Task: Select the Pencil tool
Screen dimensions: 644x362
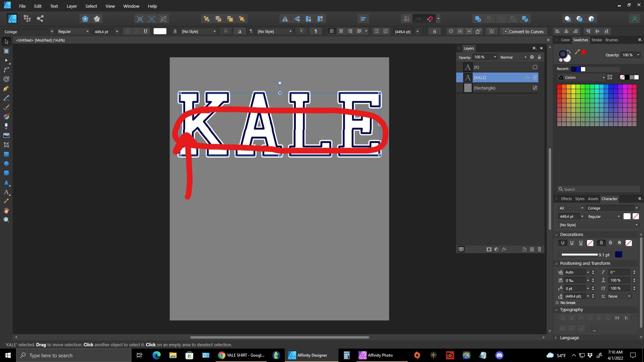Action: [x=6, y=98]
